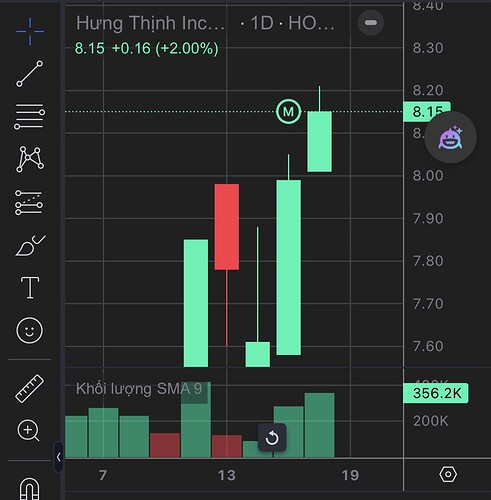This screenshot has height=500, width=491.
Task: Click the M marker on the chart
Action: pyautogui.click(x=289, y=112)
